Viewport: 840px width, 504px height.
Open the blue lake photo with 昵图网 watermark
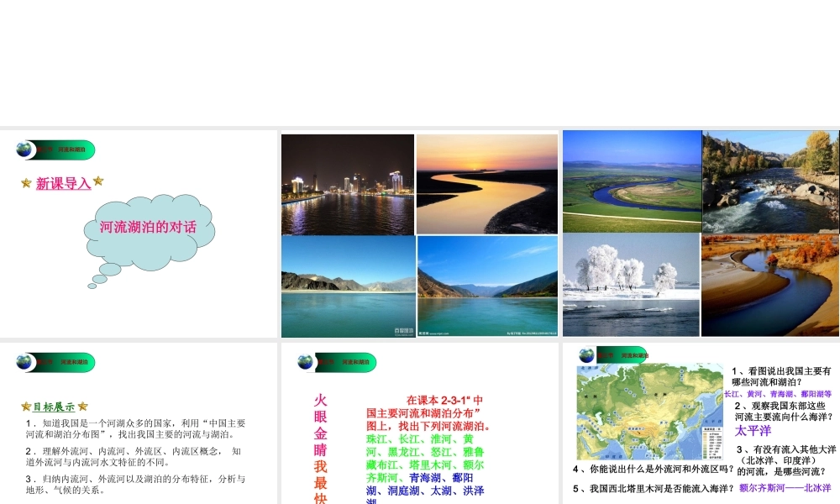tap(487, 286)
